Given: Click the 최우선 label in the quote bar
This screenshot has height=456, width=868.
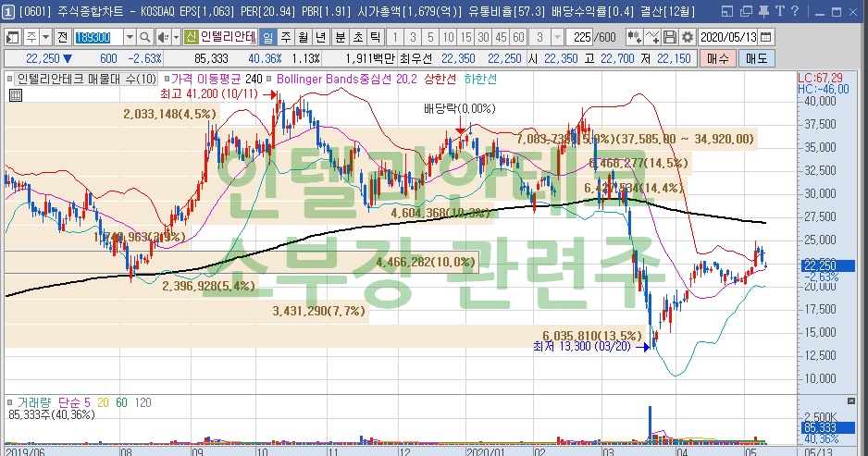Looking at the screenshot, I should pos(415,58).
